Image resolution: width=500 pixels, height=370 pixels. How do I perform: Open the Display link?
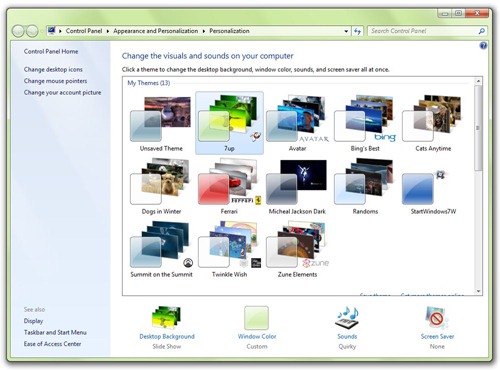(x=33, y=321)
